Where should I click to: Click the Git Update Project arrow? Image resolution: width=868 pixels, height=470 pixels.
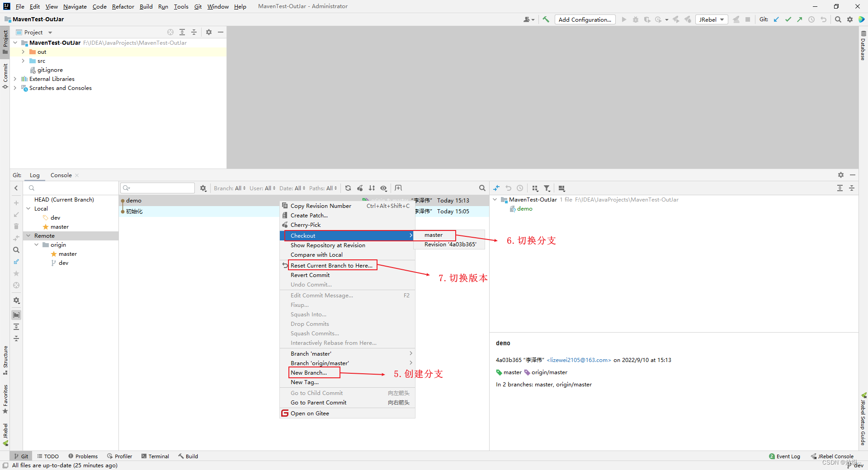click(776, 19)
